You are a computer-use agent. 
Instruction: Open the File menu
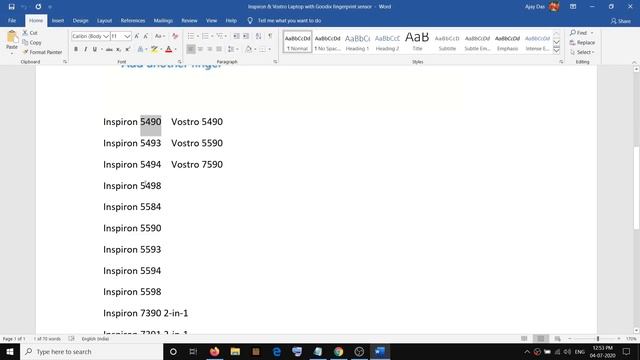click(x=12, y=20)
